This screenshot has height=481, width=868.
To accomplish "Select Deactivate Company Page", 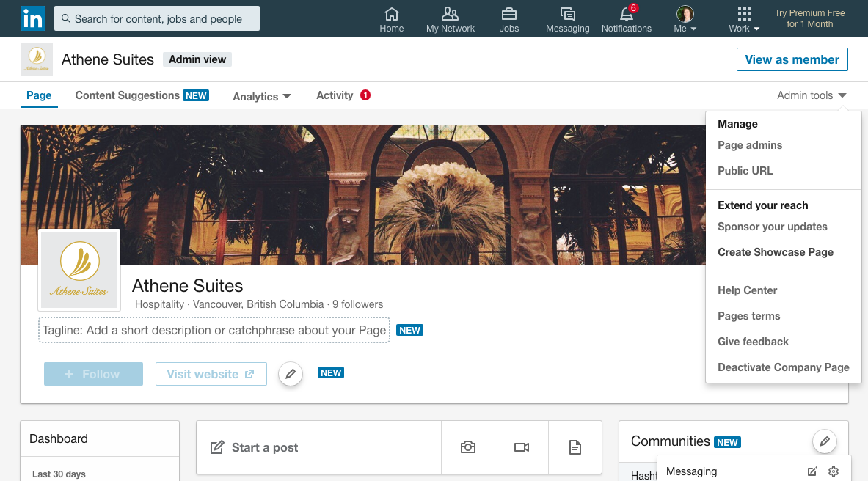I will pos(784,367).
